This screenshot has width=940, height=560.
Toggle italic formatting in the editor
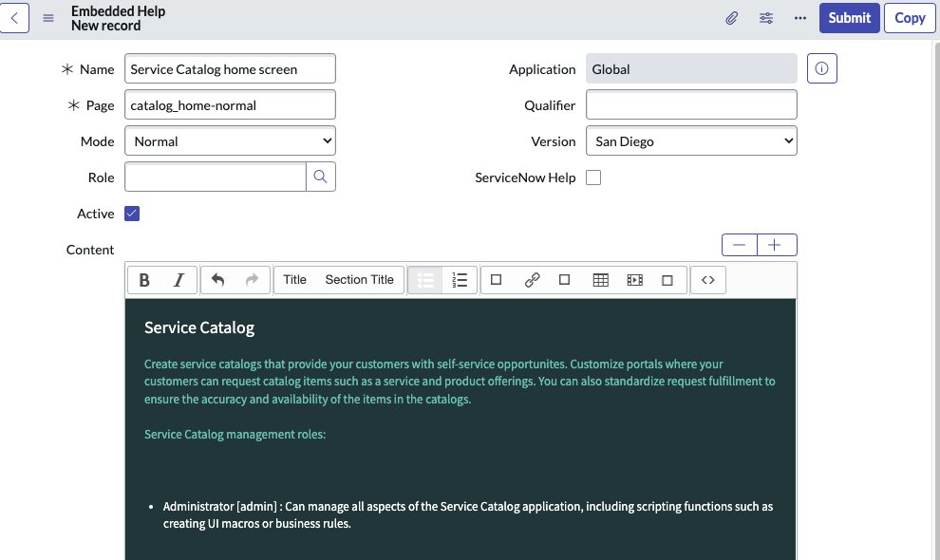click(179, 280)
